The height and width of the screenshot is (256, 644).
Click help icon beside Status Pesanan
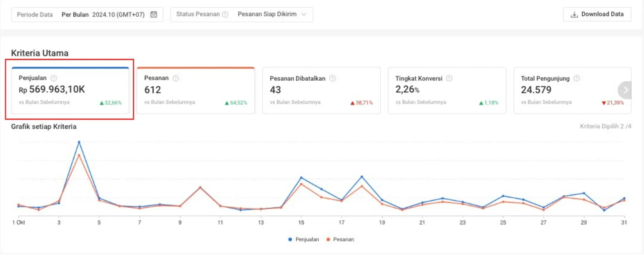pos(225,14)
